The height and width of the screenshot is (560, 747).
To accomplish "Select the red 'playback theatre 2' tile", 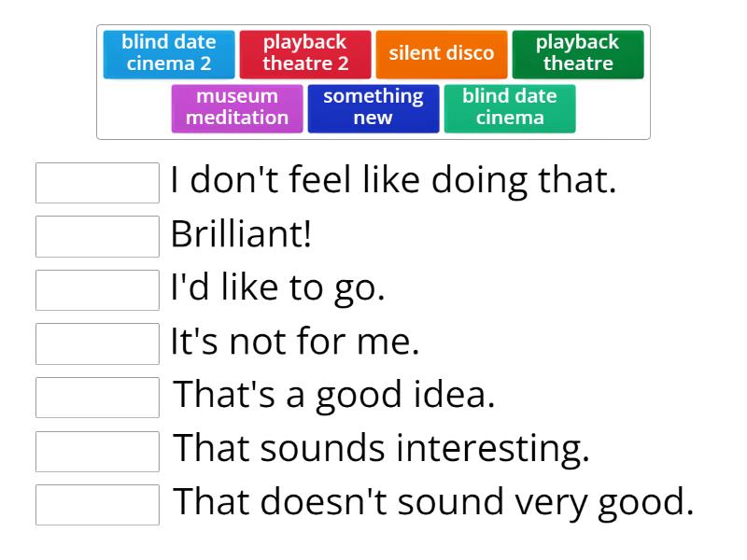I will pyautogui.click(x=305, y=54).
